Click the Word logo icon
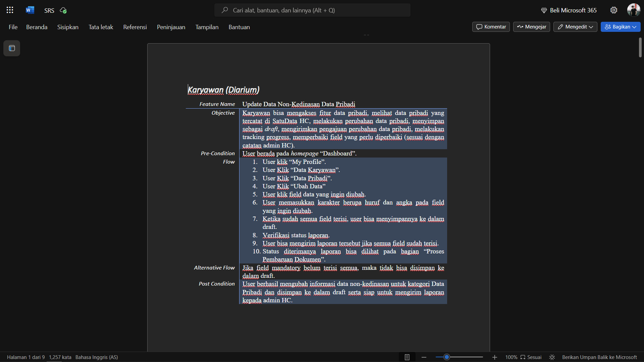This screenshot has width=644, height=362. (30, 10)
